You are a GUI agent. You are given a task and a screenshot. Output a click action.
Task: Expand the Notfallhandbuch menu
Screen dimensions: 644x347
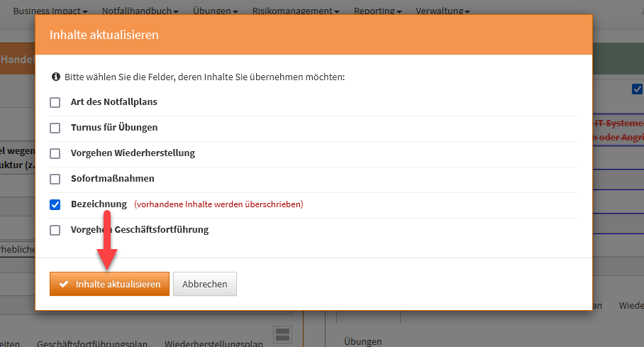pyautogui.click(x=140, y=11)
